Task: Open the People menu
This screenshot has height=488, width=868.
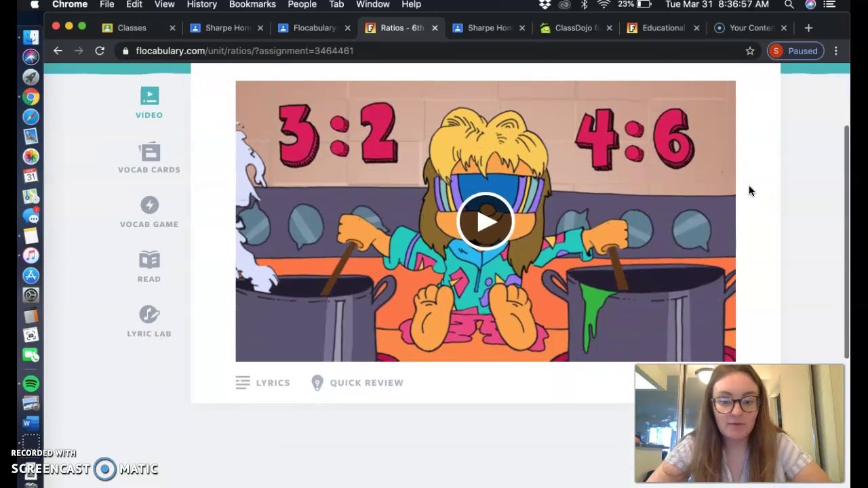Action: 302,5
